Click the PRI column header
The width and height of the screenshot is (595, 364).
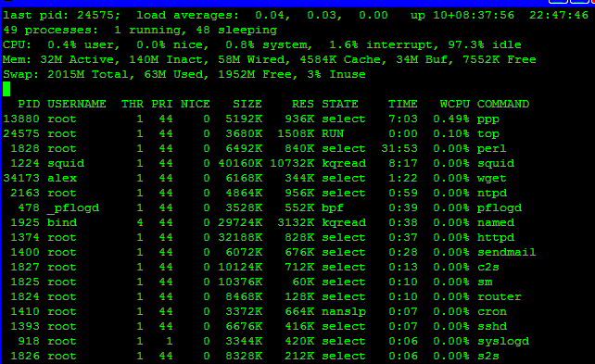pyautogui.click(x=162, y=104)
